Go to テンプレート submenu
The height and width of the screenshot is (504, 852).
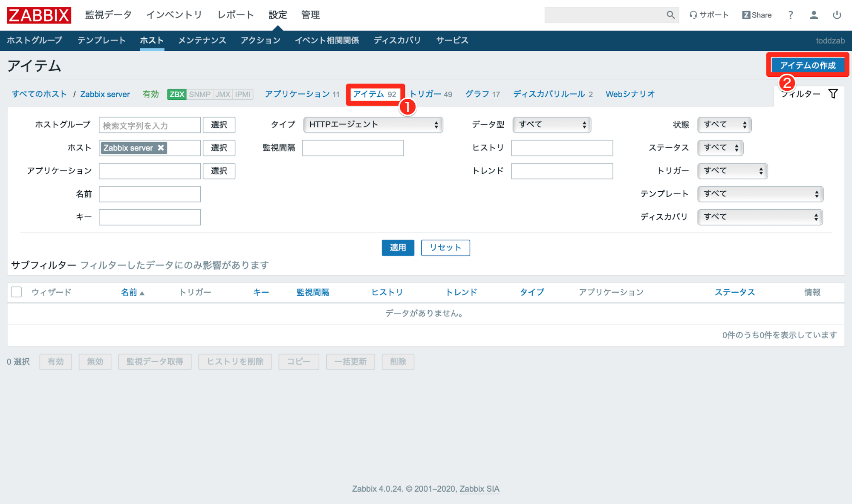pos(101,40)
